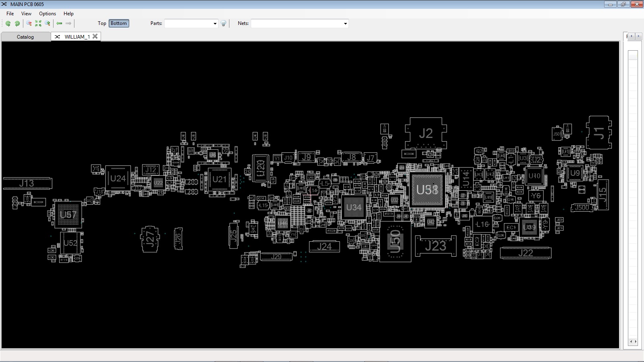
Task: Click the zoom out magnifier icon
Action: 29,23
